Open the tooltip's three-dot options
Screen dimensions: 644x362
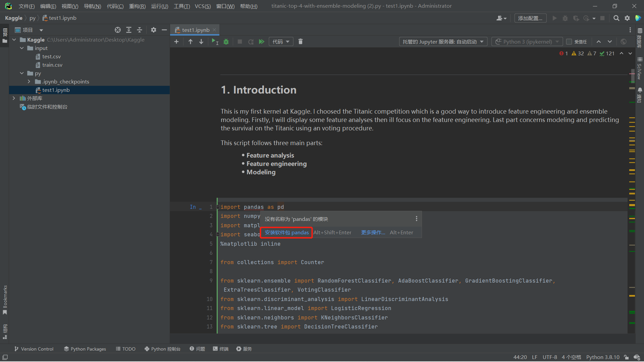[x=417, y=219]
